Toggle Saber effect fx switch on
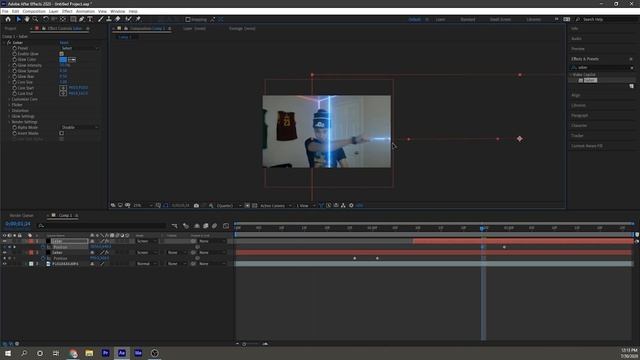The image size is (640, 360). click(9, 42)
